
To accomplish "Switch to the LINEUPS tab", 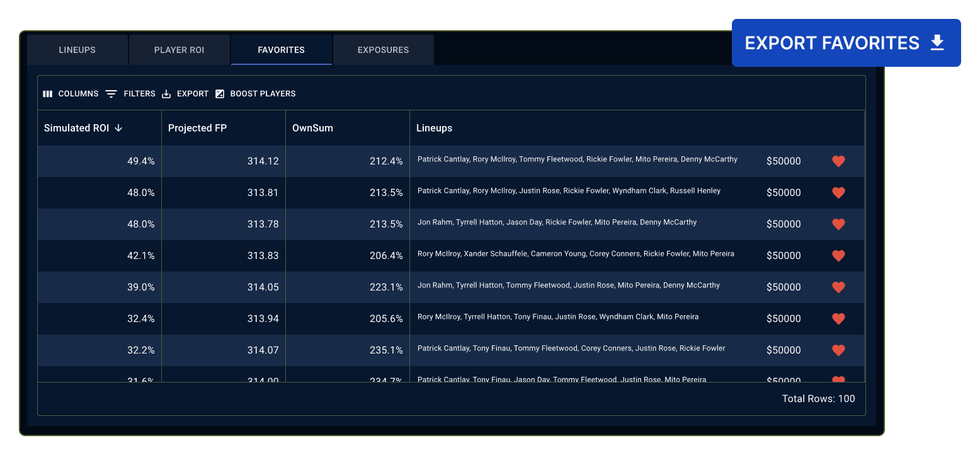I will [x=77, y=49].
